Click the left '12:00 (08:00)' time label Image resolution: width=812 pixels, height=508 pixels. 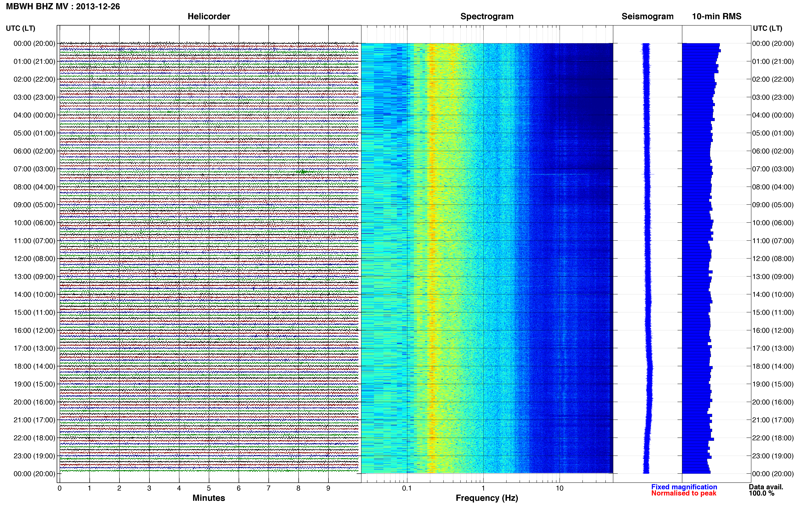(34, 259)
